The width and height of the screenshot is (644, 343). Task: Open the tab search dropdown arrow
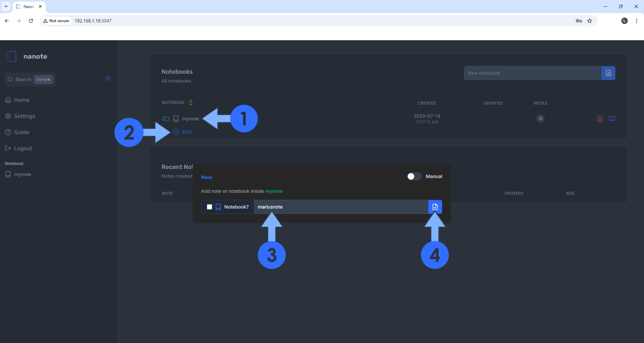[6, 6]
